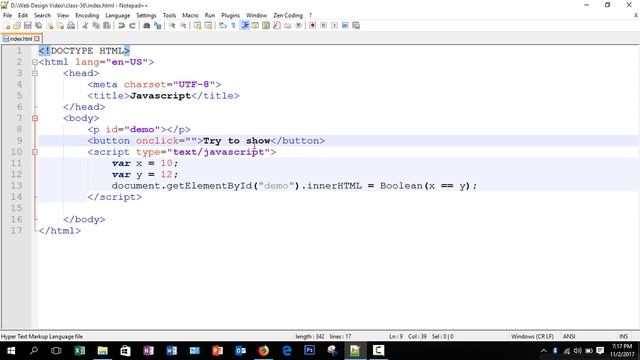Open the Settings menu
The height and width of the screenshot is (360, 640).
click(x=146, y=16)
